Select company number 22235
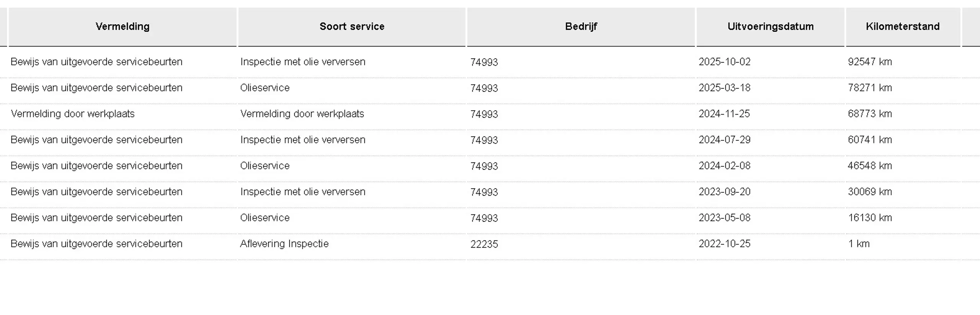This screenshot has width=980, height=315. pyautogui.click(x=484, y=244)
